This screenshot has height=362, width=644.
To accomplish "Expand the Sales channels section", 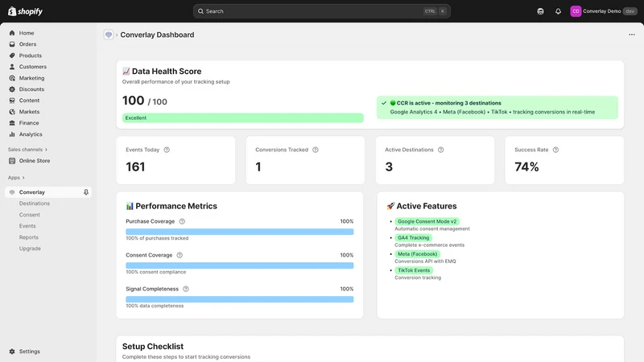I will point(27,150).
